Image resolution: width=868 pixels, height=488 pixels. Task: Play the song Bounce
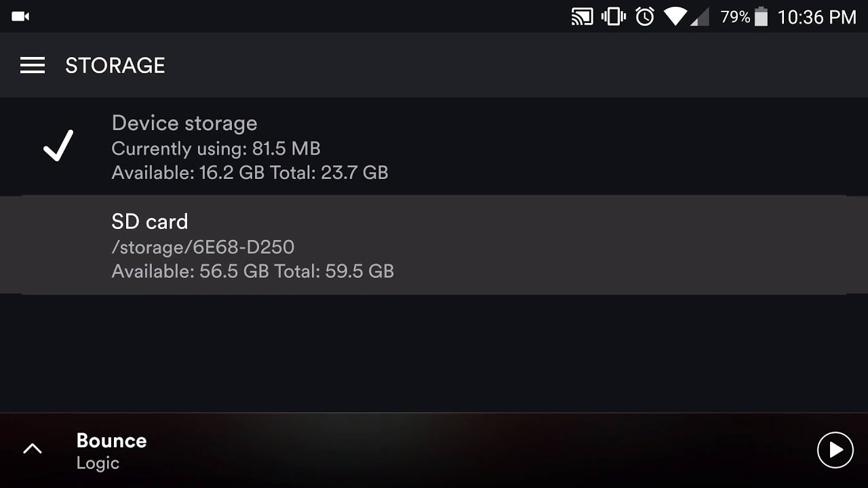(x=835, y=450)
